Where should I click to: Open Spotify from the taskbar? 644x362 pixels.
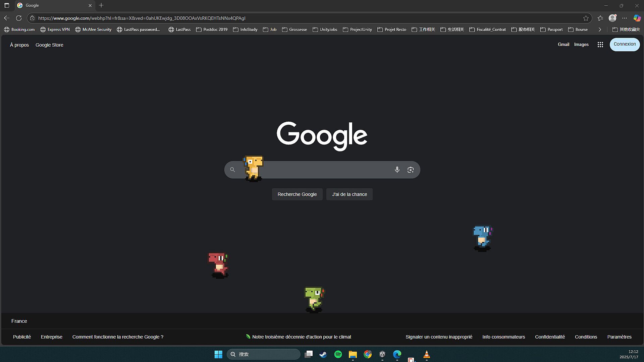tap(338, 354)
